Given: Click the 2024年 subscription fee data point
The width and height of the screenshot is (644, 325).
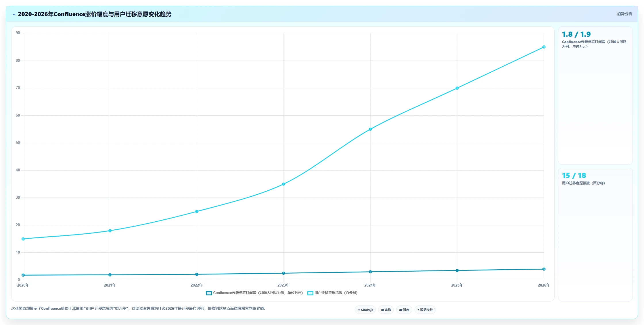Looking at the screenshot, I should point(370,272).
